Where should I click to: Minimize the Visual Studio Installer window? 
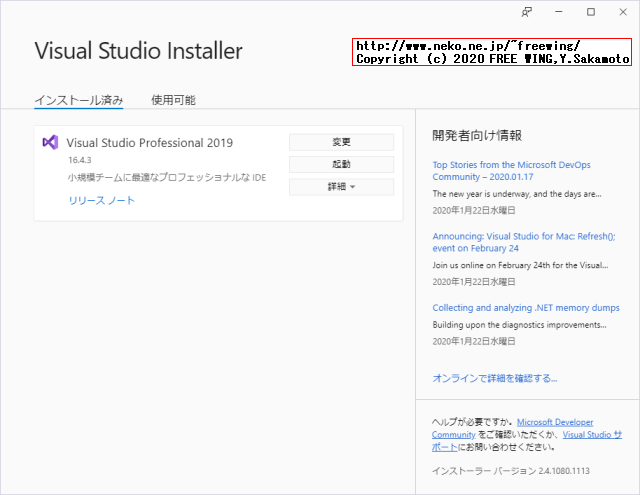click(x=559, y=12)
